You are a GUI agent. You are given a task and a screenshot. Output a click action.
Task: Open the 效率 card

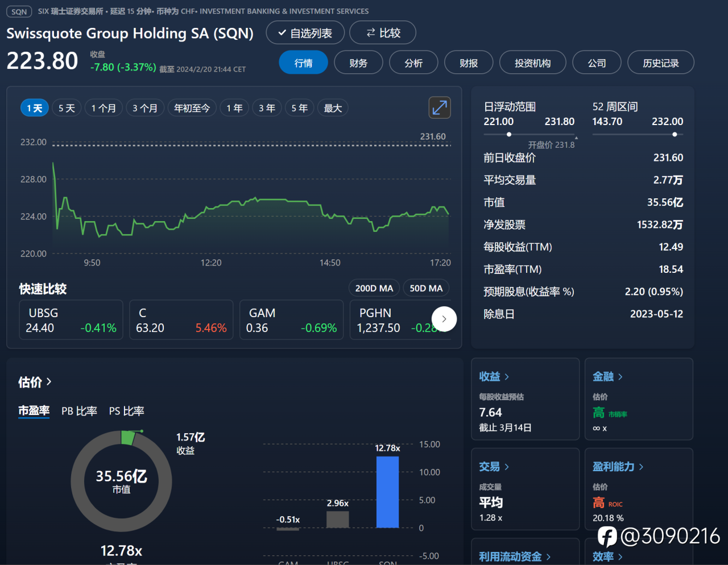point(607,556)
